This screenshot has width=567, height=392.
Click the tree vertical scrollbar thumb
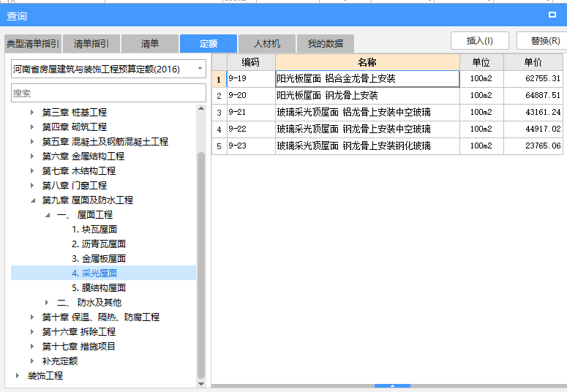(201, 265)
